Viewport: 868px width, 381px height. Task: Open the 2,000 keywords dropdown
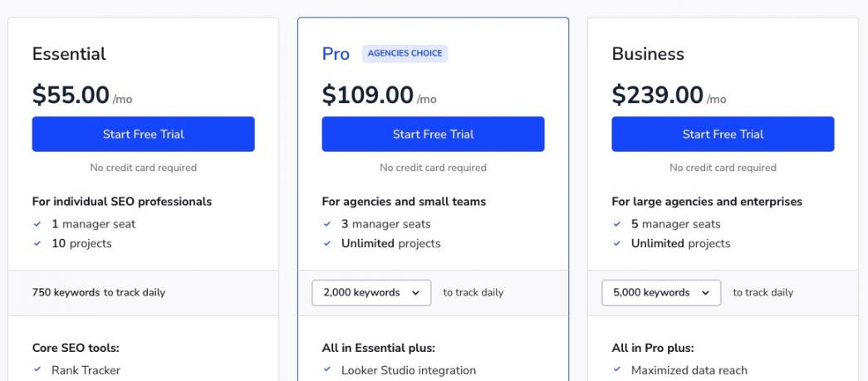click(x=371, y=293)
